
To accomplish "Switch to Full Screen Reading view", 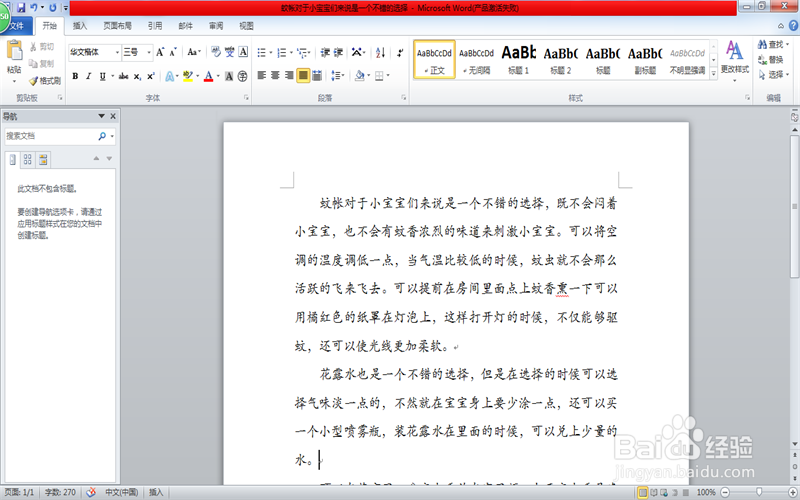I will tap(654, 492).
